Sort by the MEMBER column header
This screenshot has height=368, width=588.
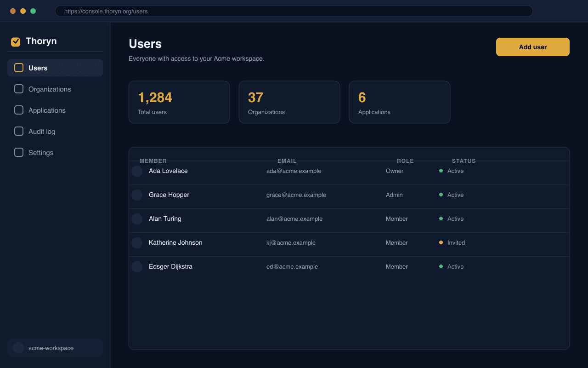coord(153,161)
